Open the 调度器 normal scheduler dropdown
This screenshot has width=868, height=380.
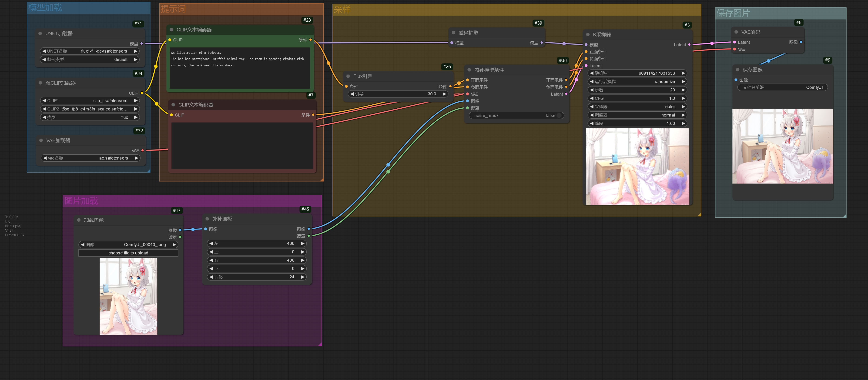pyautogui.click(x=637, y=115)
